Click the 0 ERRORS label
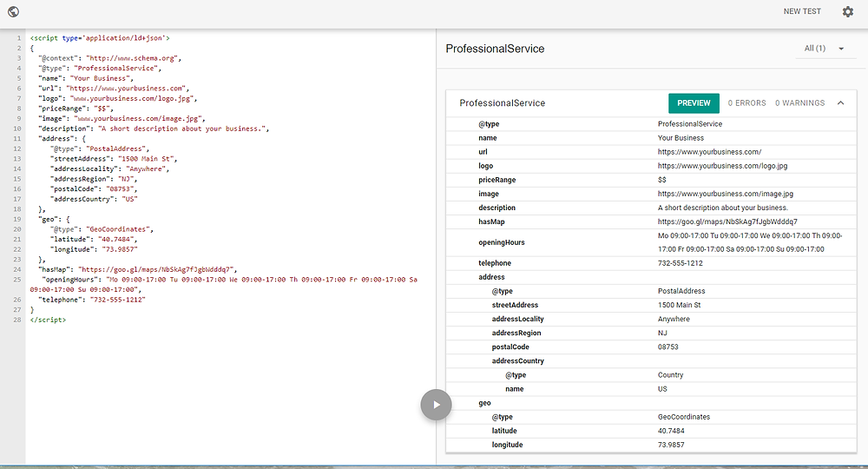This screenshot has width=868, height=469. (x=746, y=103)
